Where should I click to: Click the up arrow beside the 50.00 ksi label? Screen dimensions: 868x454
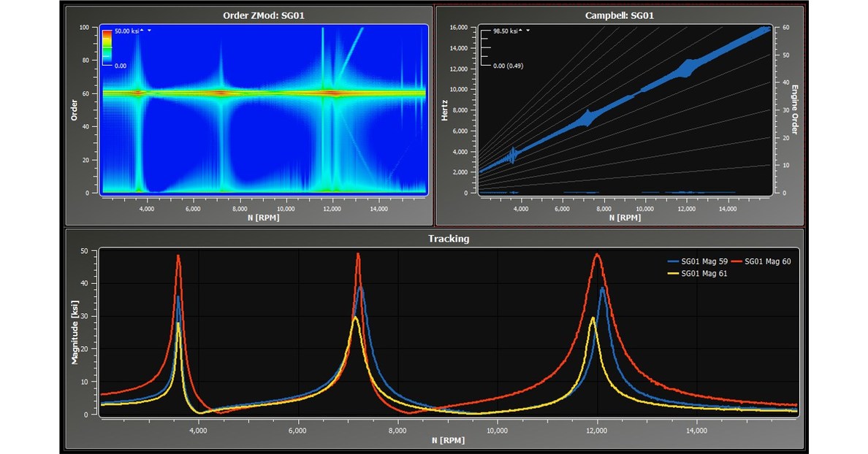click(x=142, y=30)
